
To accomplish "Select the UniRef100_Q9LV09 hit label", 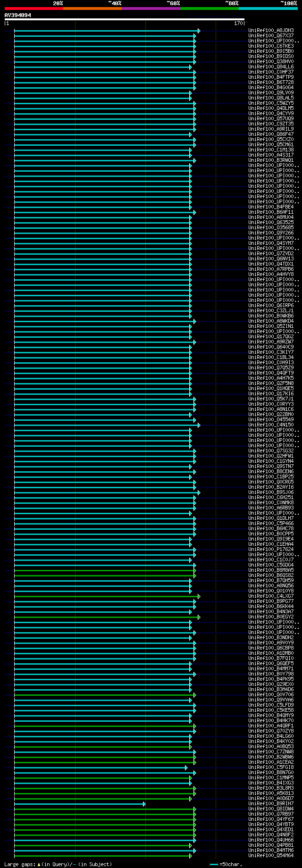I will [271, 93].
